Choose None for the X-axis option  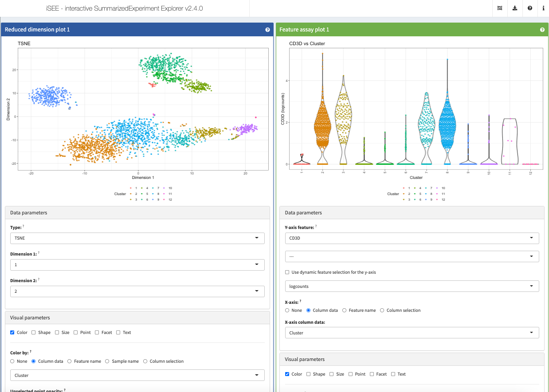point(287,310)
